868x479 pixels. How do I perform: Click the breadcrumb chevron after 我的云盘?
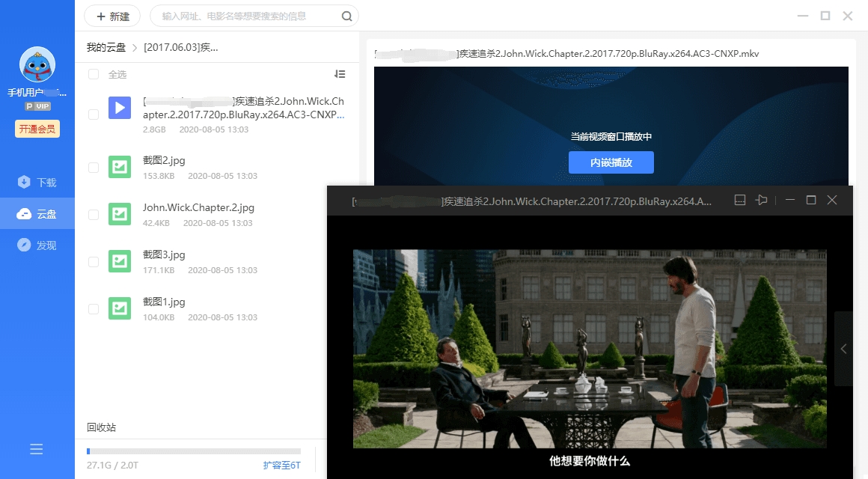tap(135, 48)
